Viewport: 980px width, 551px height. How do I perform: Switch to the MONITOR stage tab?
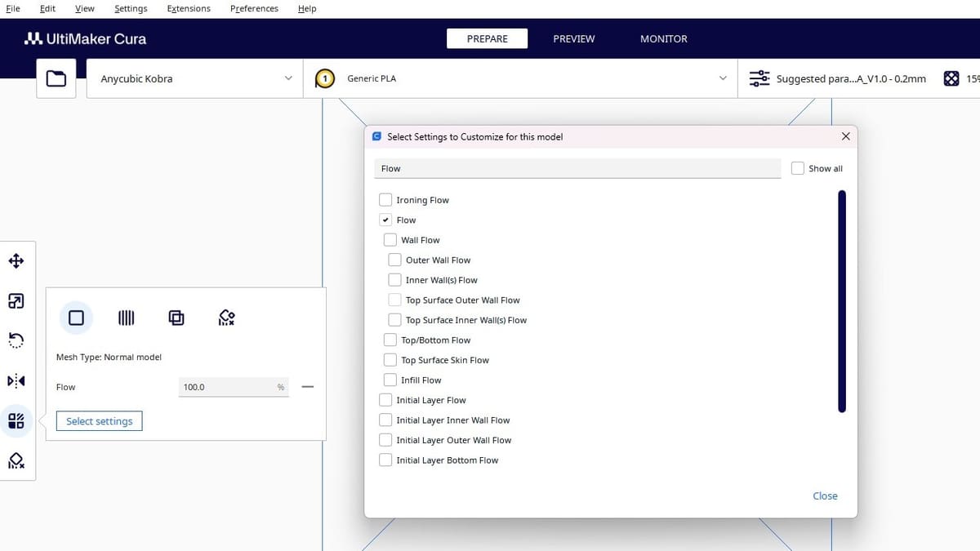(664, 38)
